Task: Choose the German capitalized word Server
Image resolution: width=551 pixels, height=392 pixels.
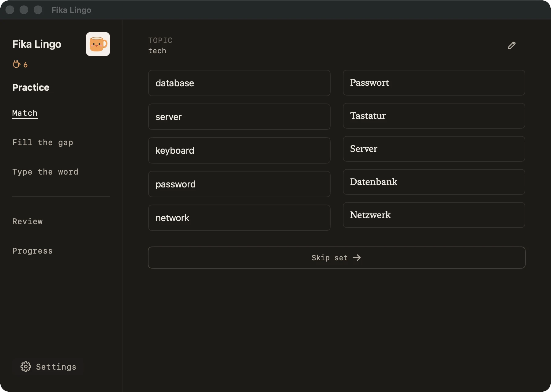Action: pyautogui.click(x=434, y=149)
